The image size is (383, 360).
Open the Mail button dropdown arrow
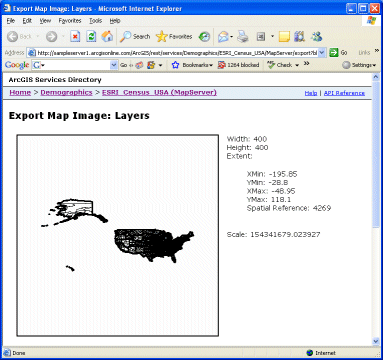[231, 37]
